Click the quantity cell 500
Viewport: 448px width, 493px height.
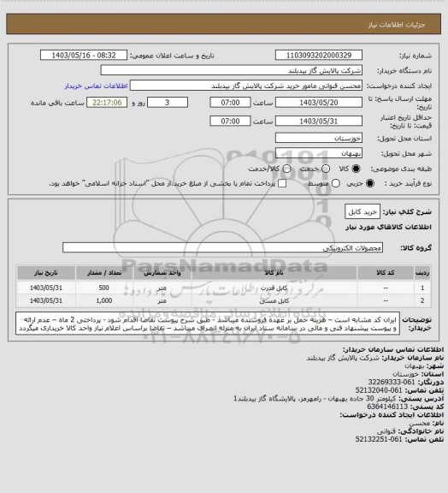tap(104, 288)
